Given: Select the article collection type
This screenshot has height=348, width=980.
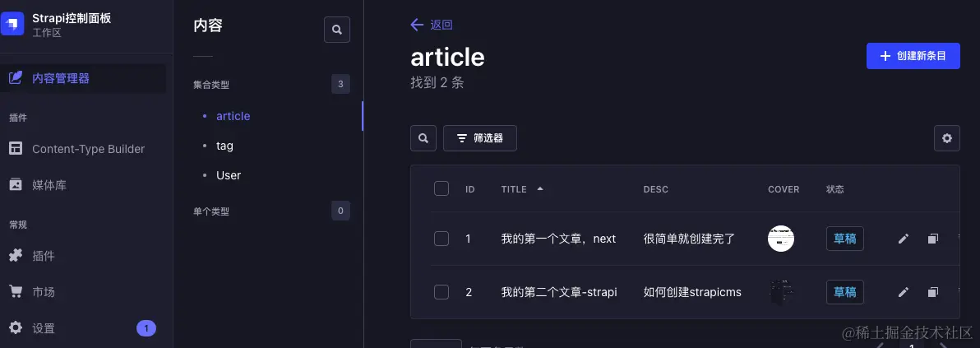Looking at the screenshot, I should coord(233,116).
